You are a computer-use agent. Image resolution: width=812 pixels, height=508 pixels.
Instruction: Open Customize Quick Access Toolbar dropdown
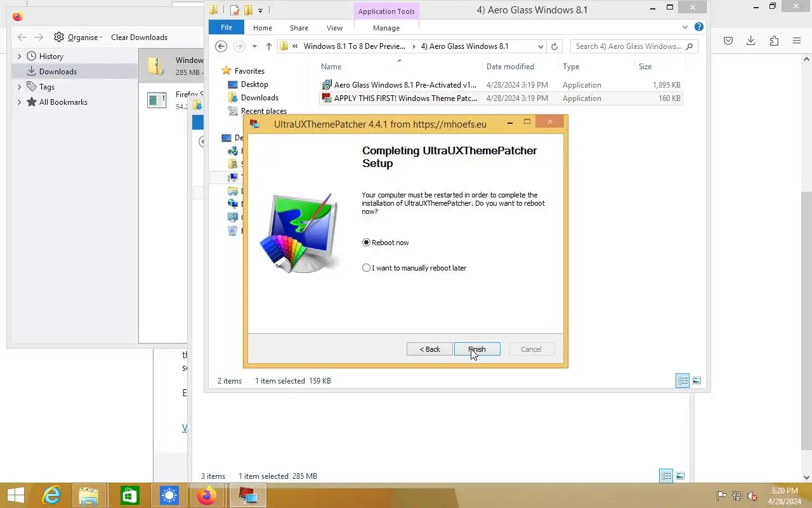(260, 10)
